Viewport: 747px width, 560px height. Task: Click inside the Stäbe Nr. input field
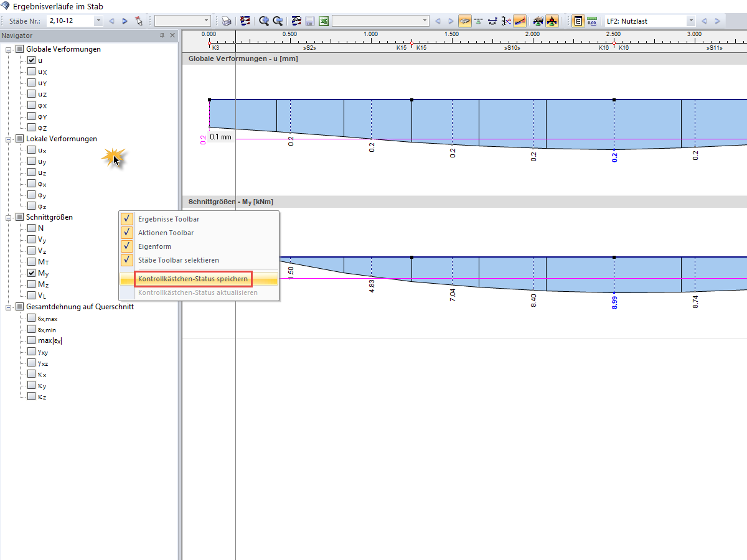coord(70,21)
